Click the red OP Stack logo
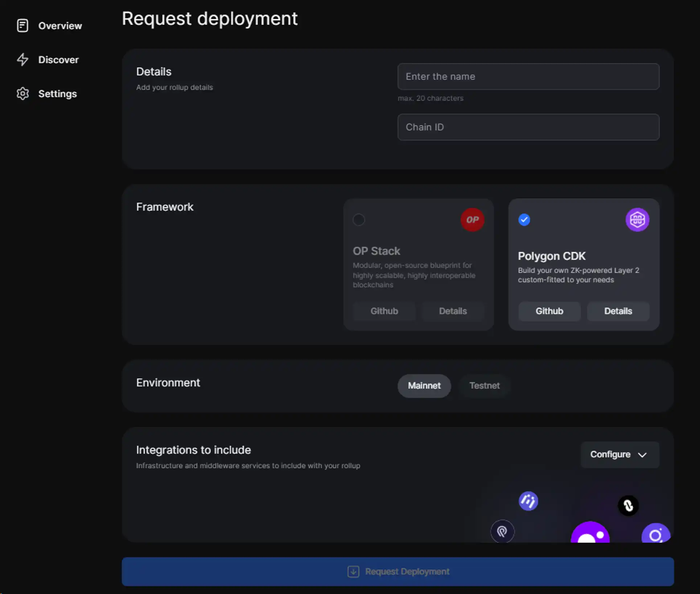The height and width of the screenshot is (594, 700). pyautogui.click(x=472, y=220)
